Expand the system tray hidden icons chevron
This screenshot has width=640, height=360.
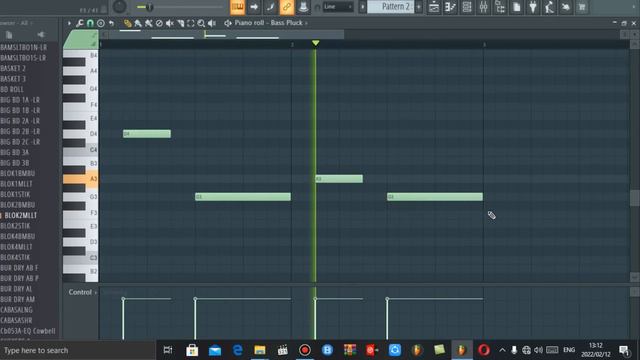(x=502, y=350)
